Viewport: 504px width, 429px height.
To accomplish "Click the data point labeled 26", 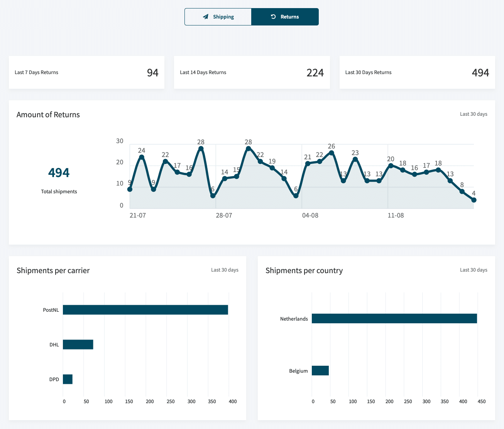I will [x=331, y=152].
